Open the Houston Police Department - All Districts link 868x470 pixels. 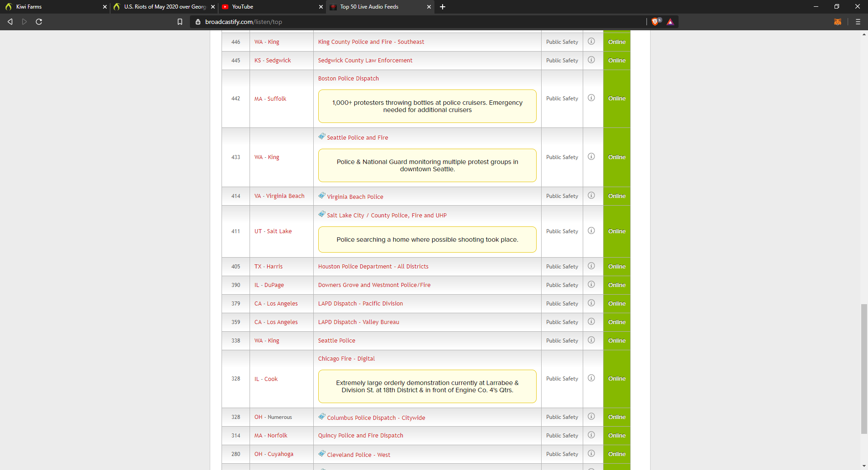pos(373,267)
